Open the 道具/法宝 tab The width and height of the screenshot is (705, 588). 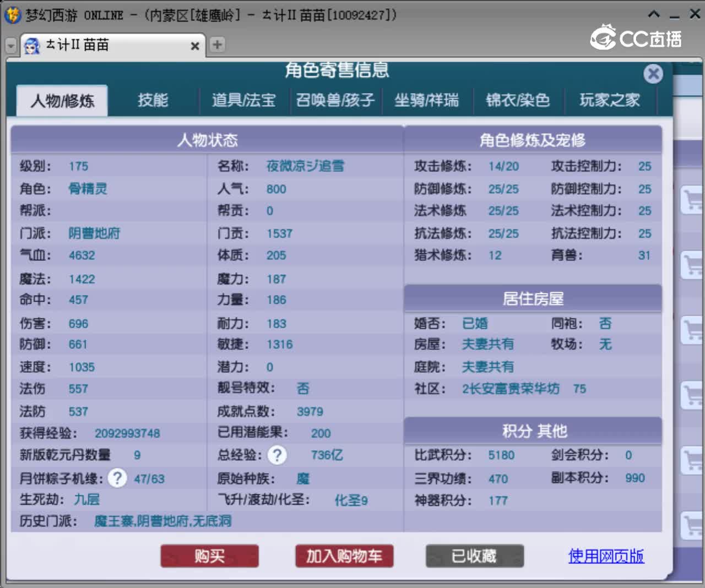click(244, 100)
